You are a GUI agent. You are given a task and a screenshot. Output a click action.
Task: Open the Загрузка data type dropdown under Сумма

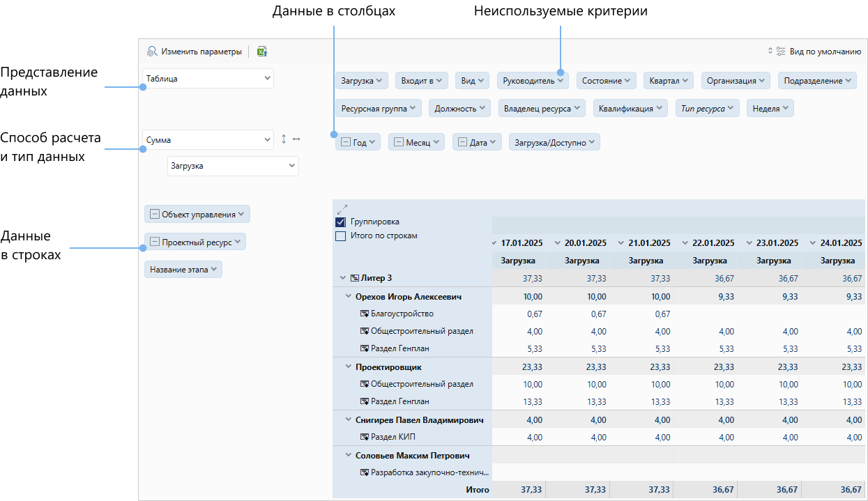coord(233,166)
